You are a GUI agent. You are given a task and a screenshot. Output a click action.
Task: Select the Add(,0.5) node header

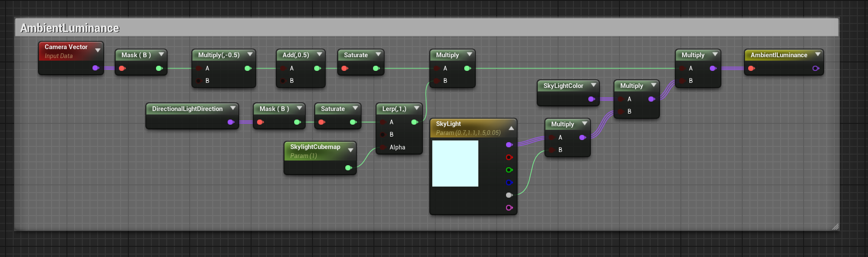point(296,55)
